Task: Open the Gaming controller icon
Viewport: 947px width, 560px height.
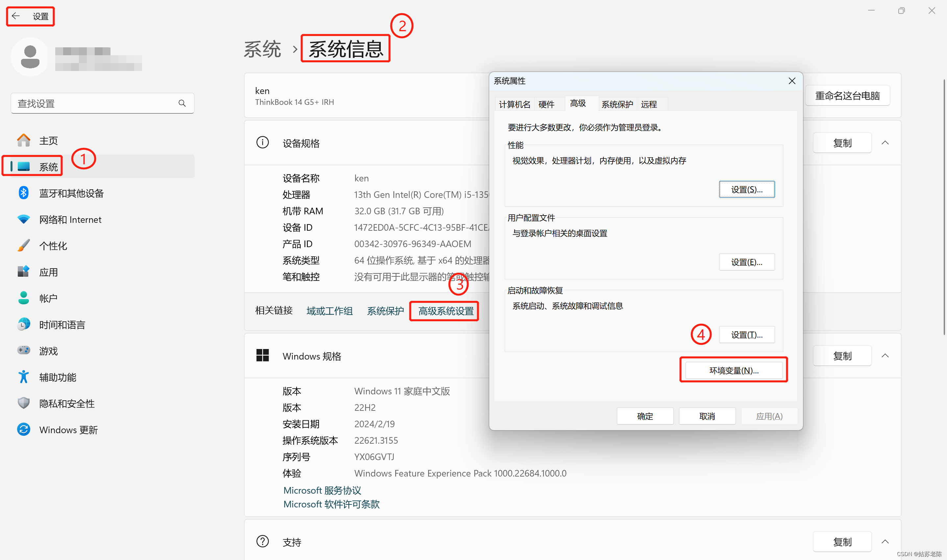Action: 23,351
